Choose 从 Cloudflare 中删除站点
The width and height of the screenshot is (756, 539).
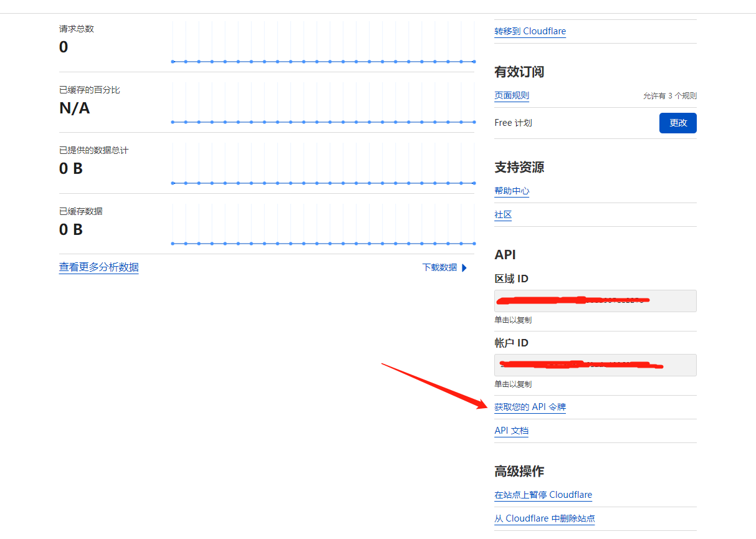coord(544,518)
